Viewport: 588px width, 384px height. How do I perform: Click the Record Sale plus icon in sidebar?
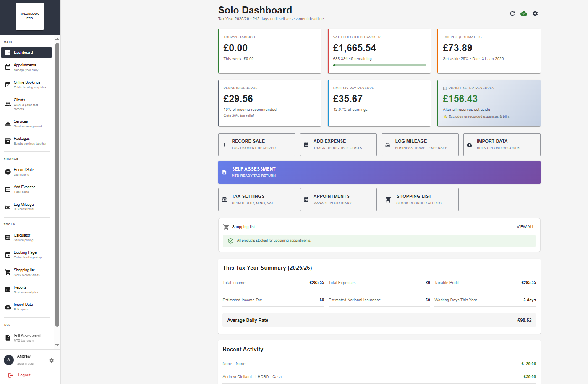click(x=8, y=172)
